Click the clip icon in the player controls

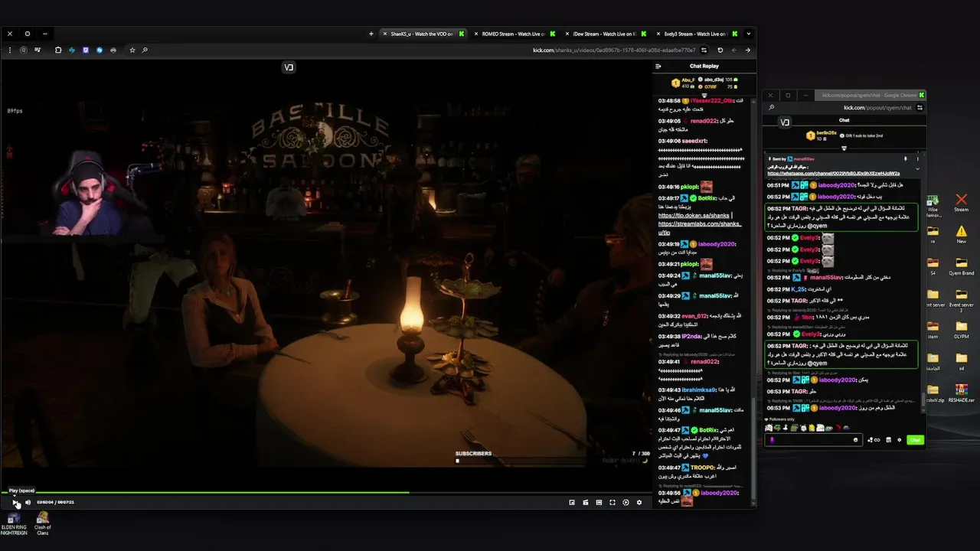pos(586,503)
